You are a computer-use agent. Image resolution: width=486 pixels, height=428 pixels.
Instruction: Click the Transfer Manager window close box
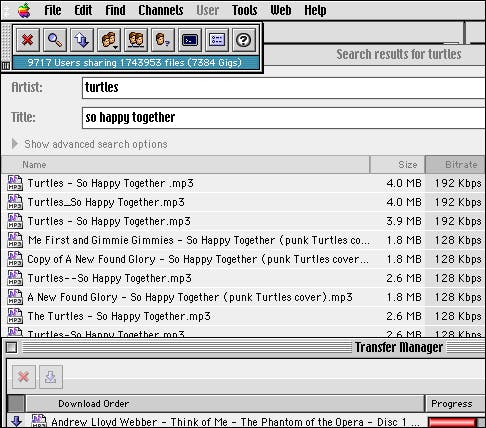point(11,348)
